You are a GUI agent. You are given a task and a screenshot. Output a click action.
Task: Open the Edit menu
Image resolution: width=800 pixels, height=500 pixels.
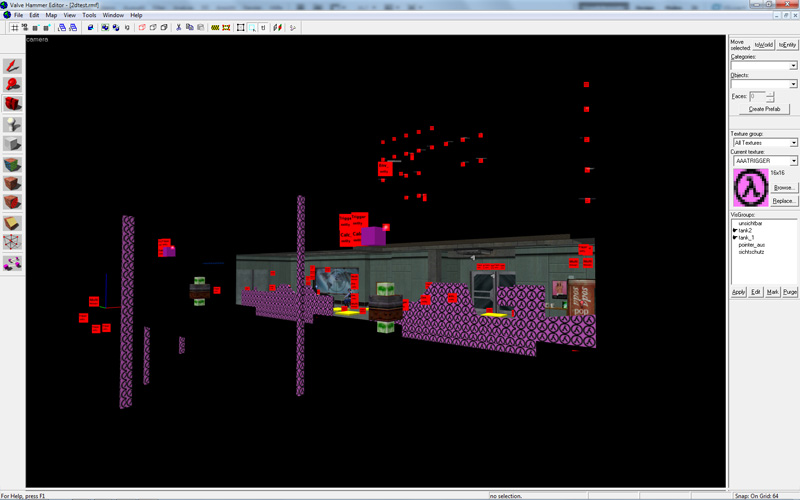(x=34, y=15)
